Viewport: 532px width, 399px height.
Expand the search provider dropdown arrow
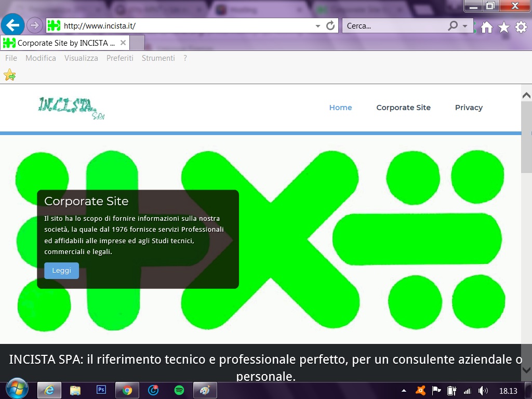465,26
